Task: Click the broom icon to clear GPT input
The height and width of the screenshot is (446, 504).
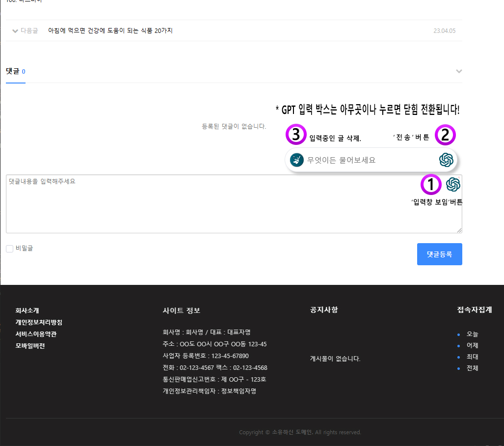Action: [x=296, y=160]
